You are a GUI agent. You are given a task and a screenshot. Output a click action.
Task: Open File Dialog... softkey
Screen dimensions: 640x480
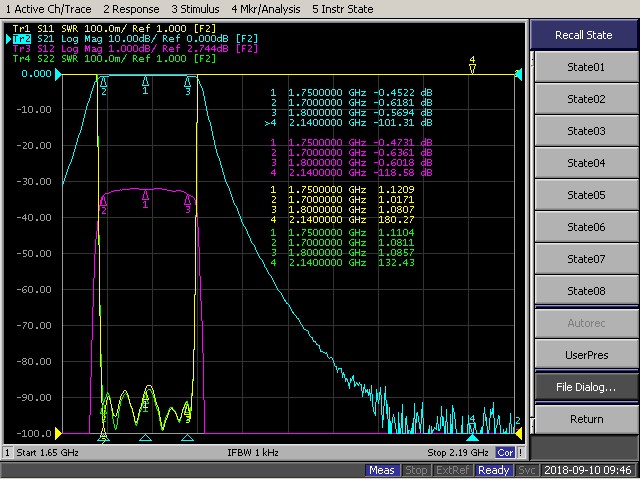[x=585, y=387]
